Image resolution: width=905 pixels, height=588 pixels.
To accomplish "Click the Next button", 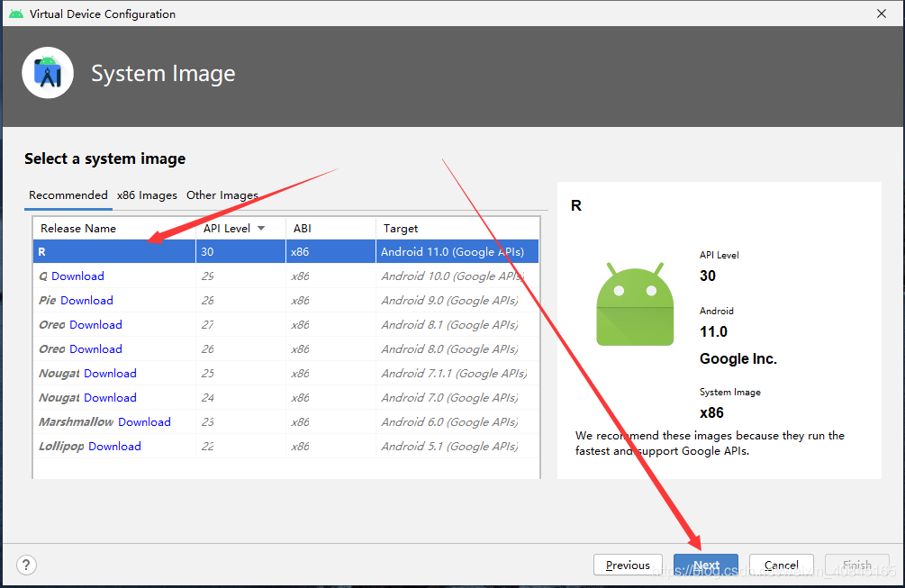I will click(706, 565).
